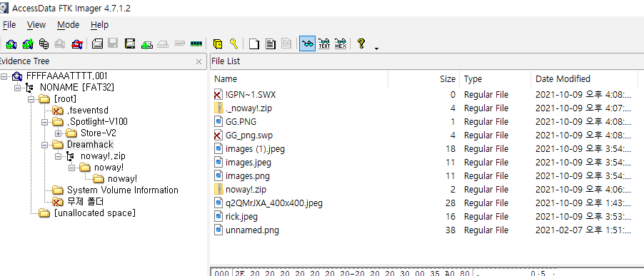
Task: Click the yellow question mark help icon
Action: point(361,44)
